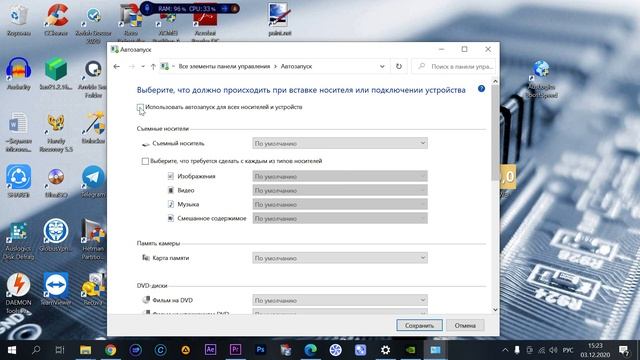Select the Recycle Bin desktop icon
The width and height of the screenshot is (640, 360).
(x=18, y=20)
